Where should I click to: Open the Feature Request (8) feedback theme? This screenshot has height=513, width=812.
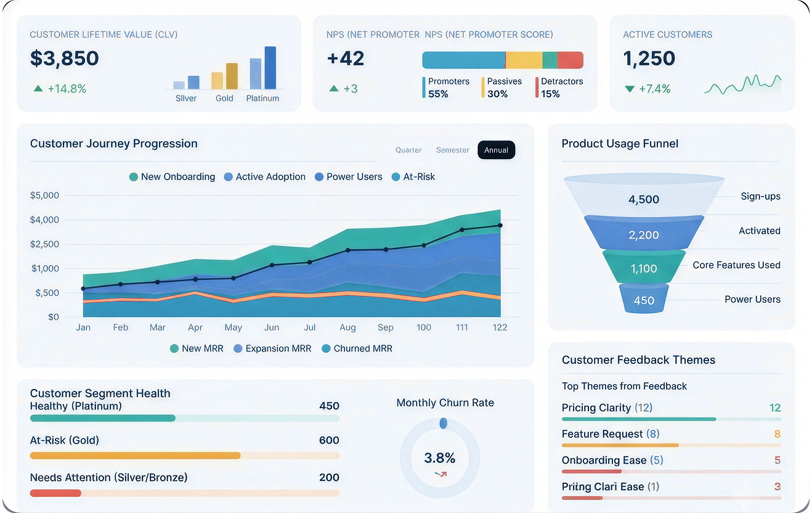671,437
